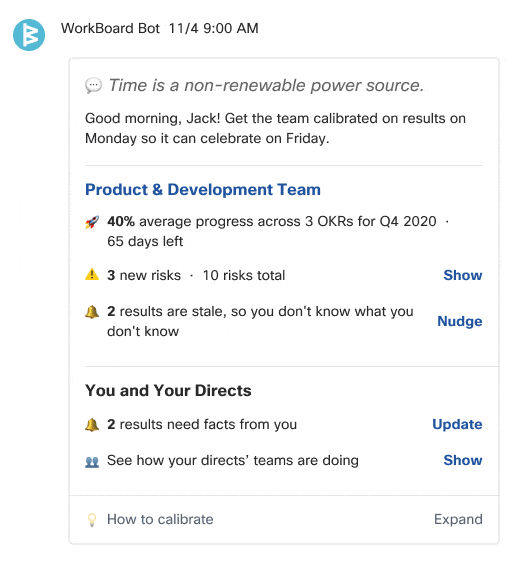Click the lightbulb icon near How to calibrate
The height and width of the screenshot is (587, 528).
pyautogui.click(x=92, y=520)
